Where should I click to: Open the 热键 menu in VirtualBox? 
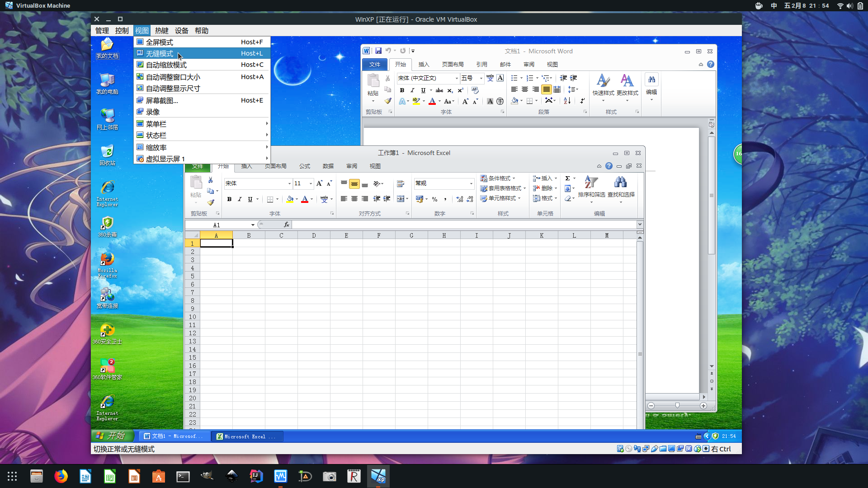(x=161, y=31)
